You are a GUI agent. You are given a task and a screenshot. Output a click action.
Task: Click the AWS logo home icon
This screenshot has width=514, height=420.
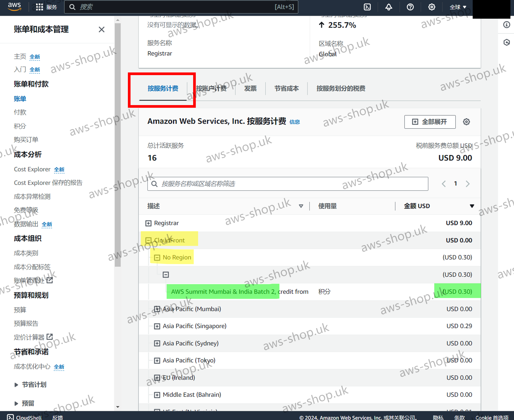coord(14,7)
